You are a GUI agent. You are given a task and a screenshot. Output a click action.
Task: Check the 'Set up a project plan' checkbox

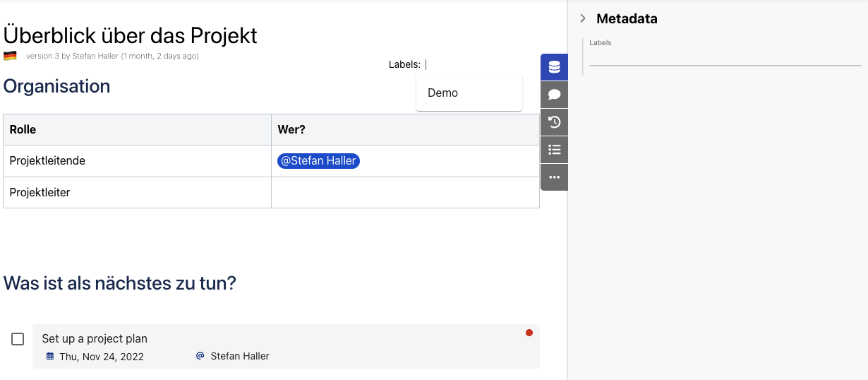[18, 339]
